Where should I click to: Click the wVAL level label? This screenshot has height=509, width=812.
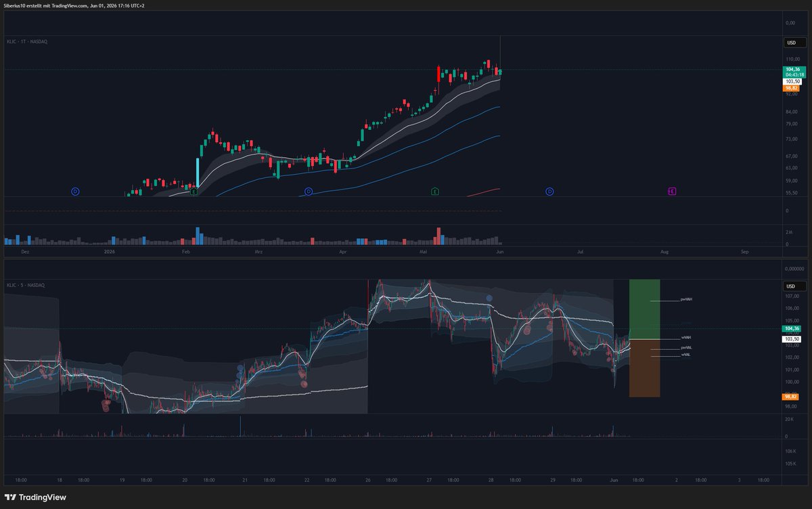(686, 354)
